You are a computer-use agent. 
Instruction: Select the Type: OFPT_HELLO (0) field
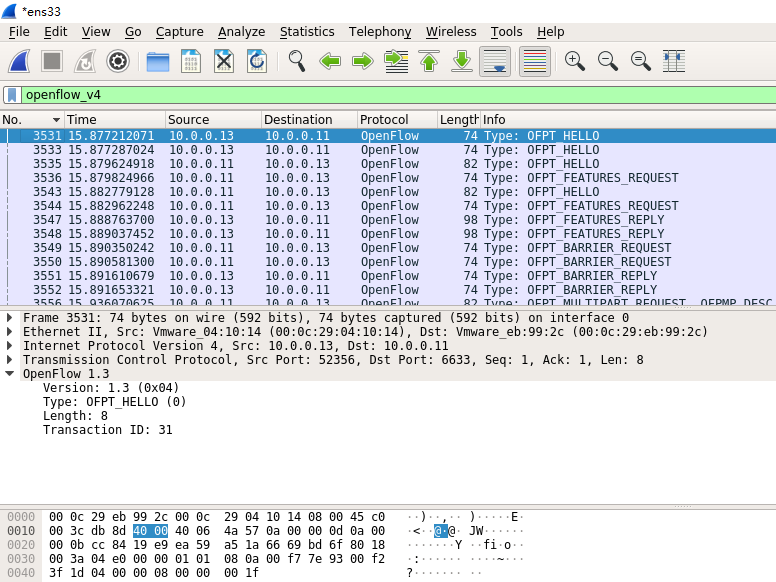click(x=114, y=402)
